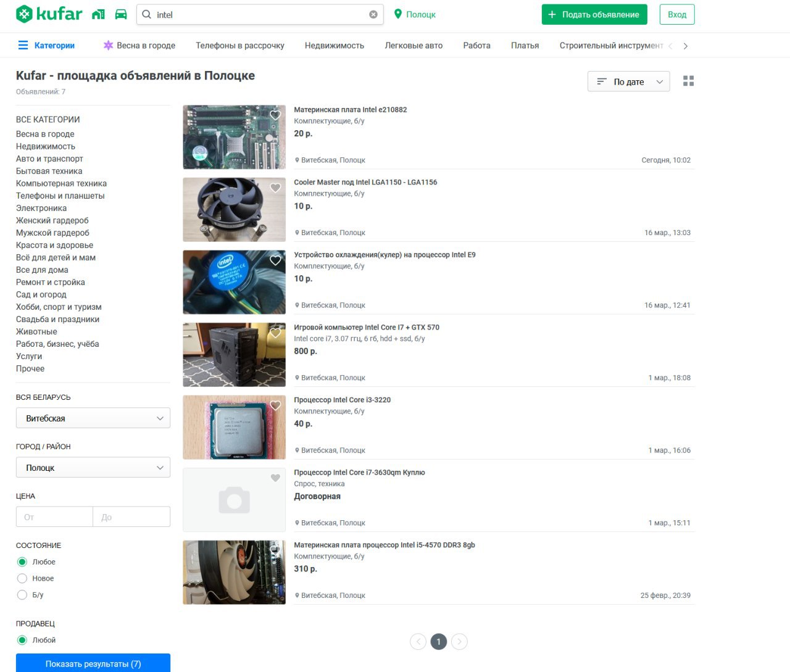The width and height of the screenshot is (790, 672).
Task: Open the По дате sort dropdown
Action: click(628, 81)
